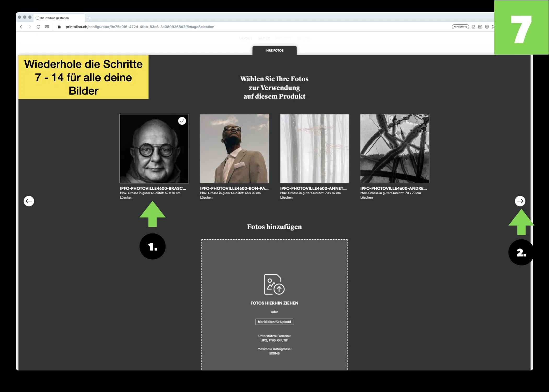
Task: Click the left arrow to show previous photos
Action: 29,201
